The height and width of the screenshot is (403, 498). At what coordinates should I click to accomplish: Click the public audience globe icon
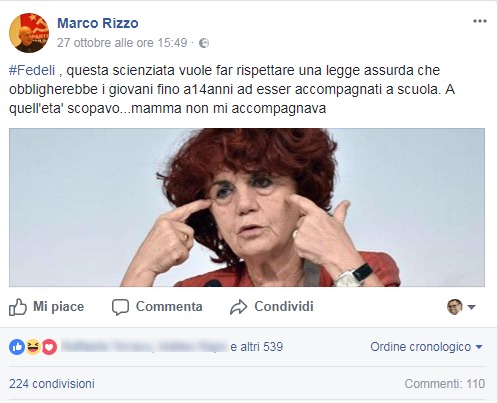204,43
